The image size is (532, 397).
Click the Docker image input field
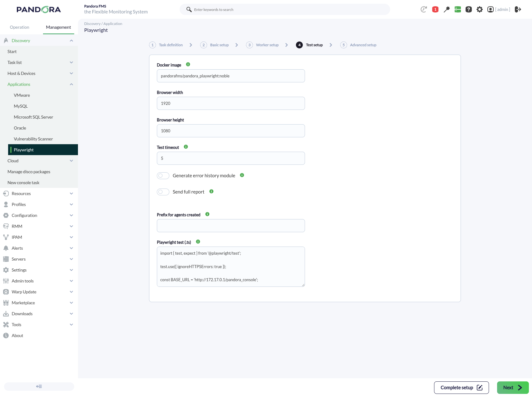coord(231,76)
